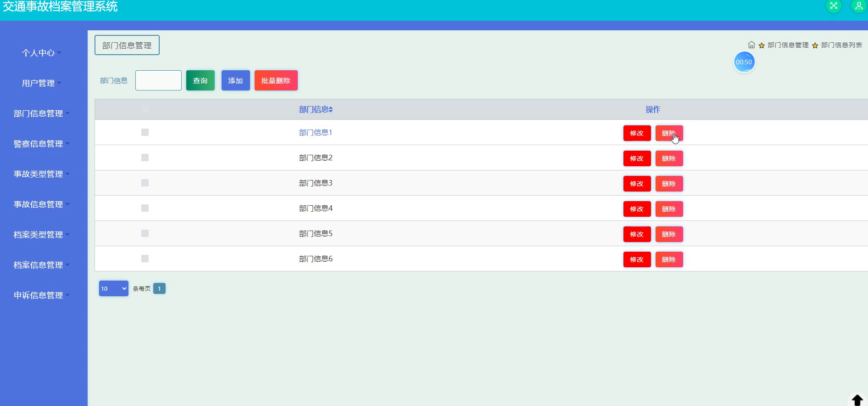Click the home icon in breadcrumb

pyautogui.click(x=751, y=45)
